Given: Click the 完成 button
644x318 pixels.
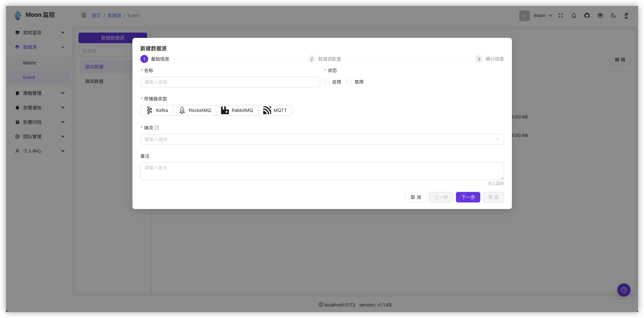Looking at the screenshot, I should coord(493,197).
